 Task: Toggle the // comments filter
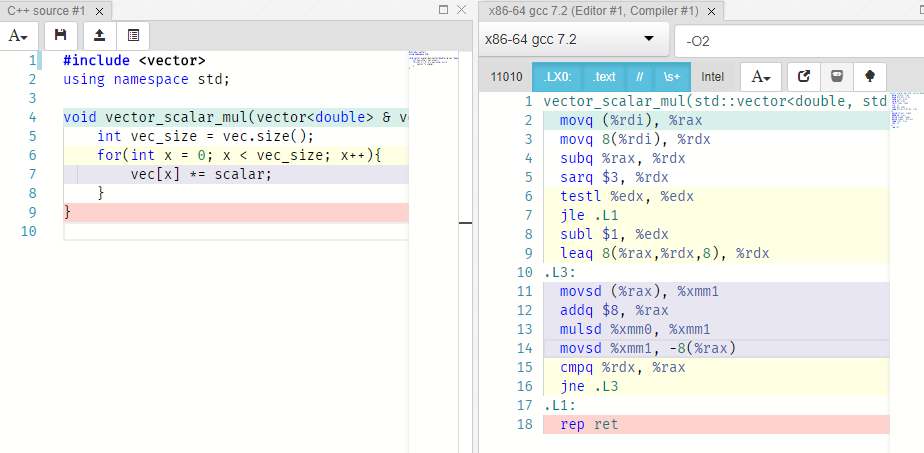[x=639, y=77]
